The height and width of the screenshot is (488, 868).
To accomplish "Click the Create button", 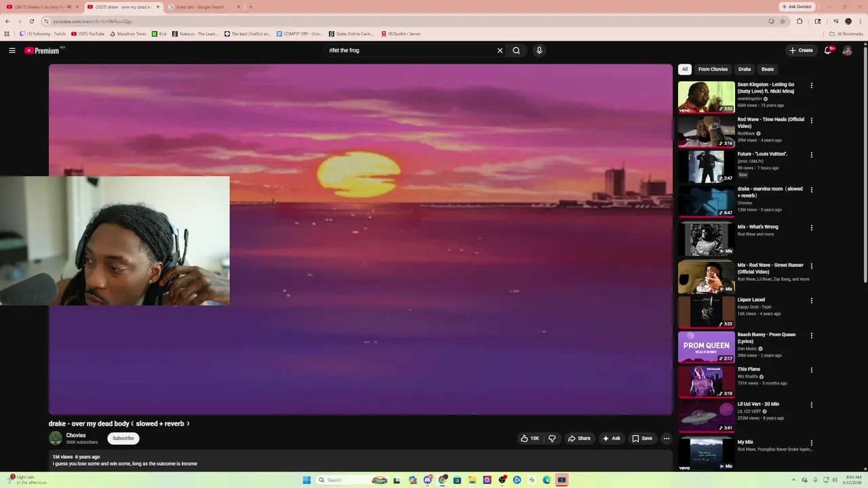I will (801, 50).
